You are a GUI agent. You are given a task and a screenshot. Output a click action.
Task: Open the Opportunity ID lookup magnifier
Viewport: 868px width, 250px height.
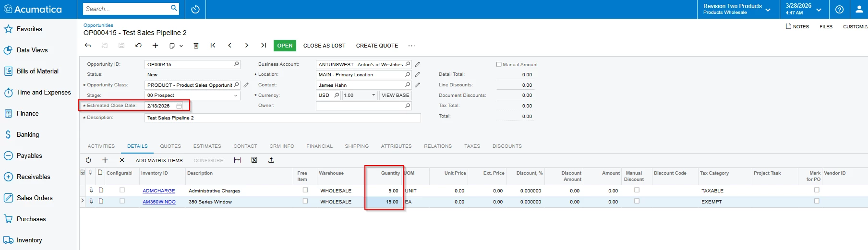[x=236, y=64]
